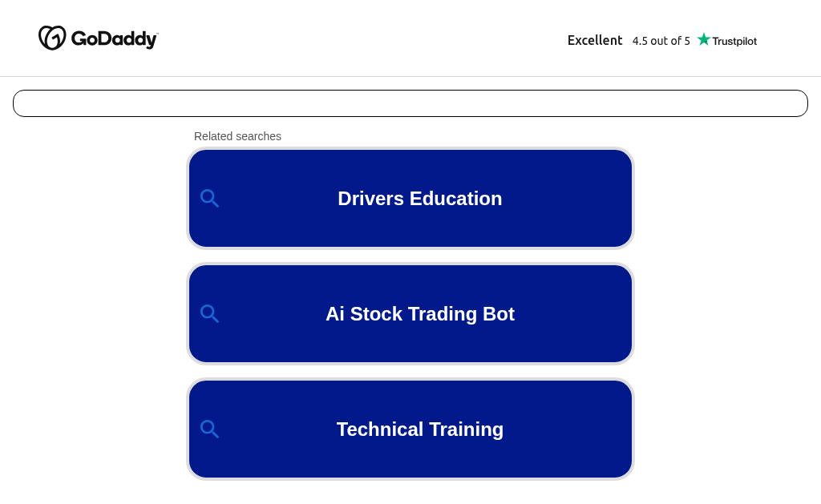Open the Ai Stock Trading Bot search
Viewport: 821px width, 504px height.
pyautogui.click(x=410, y=313)
